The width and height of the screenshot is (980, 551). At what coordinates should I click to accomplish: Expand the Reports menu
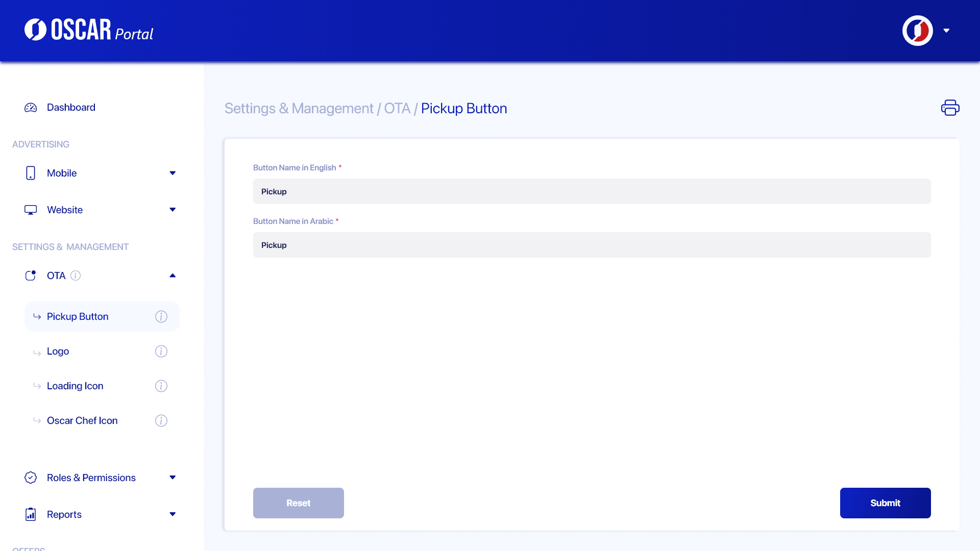click(173, 514)
